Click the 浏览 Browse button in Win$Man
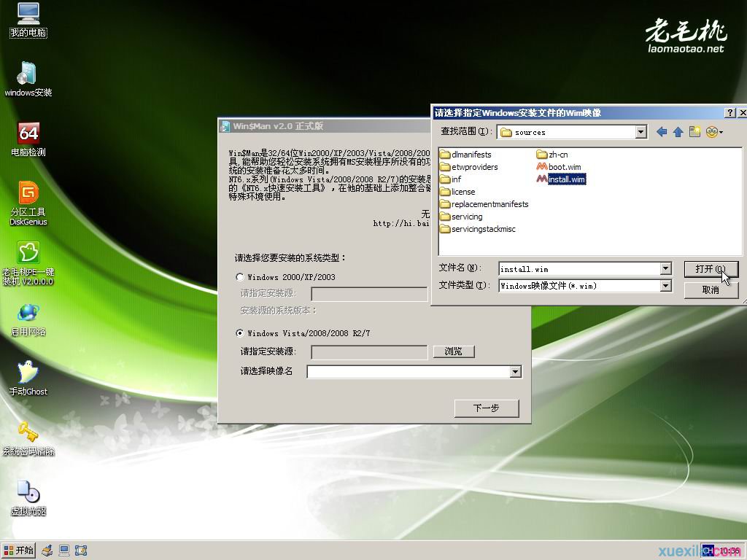747x560 pixels. pyautogui.click(x=453, y=351)
